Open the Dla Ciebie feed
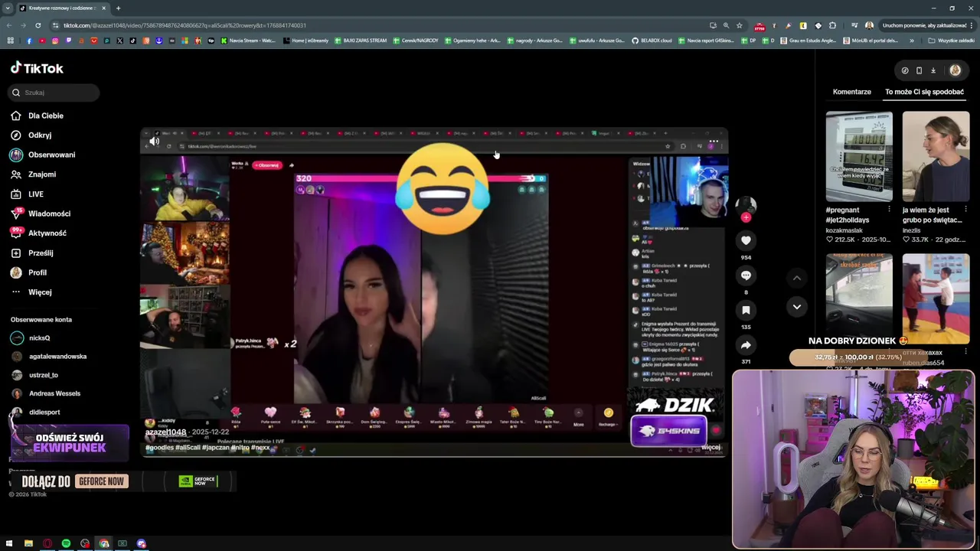 [46, 116]
